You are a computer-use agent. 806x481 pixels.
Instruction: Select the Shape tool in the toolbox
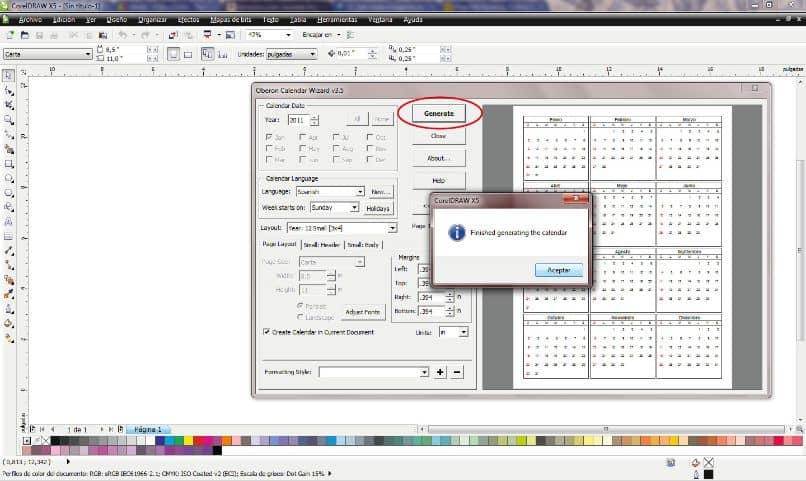tap(9, 90)
